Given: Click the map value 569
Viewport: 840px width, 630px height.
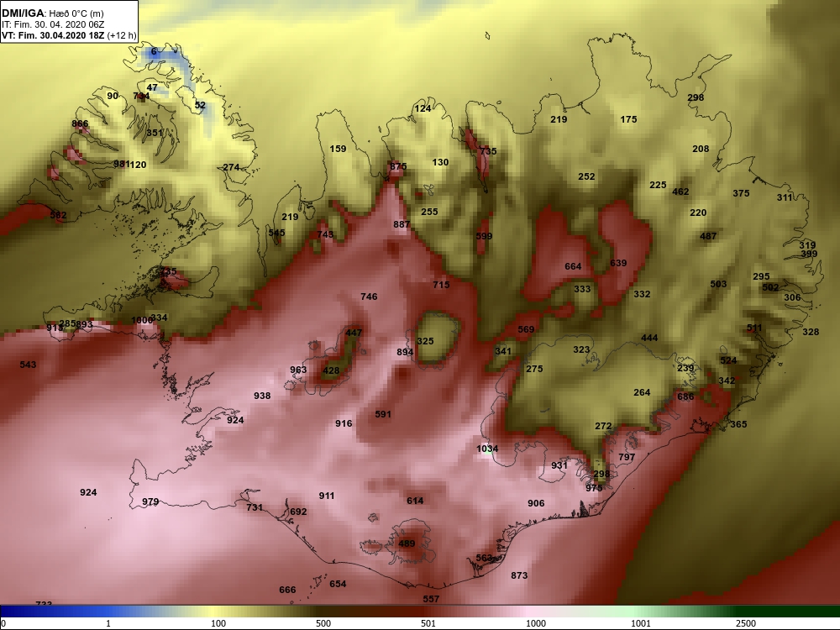Looking at the screenshot, I should pos(526,329).
